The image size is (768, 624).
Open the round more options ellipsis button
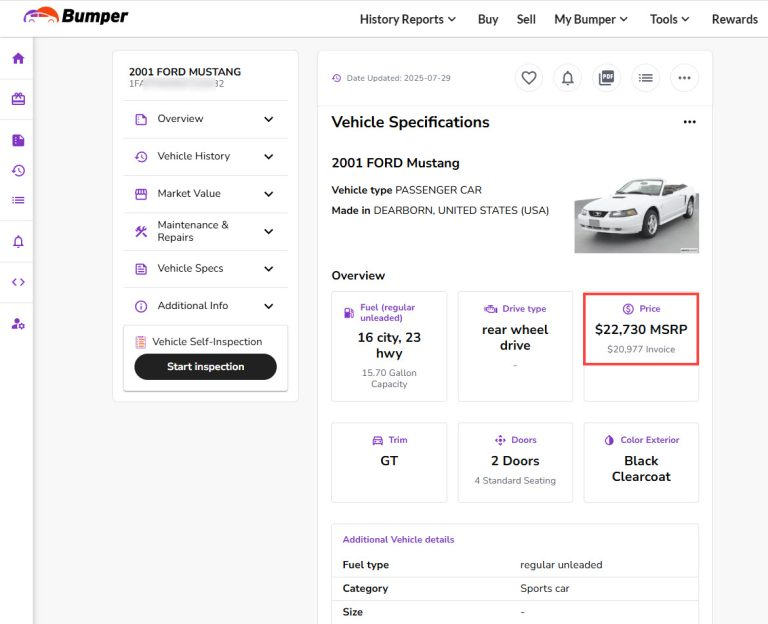tap(684, 78)
